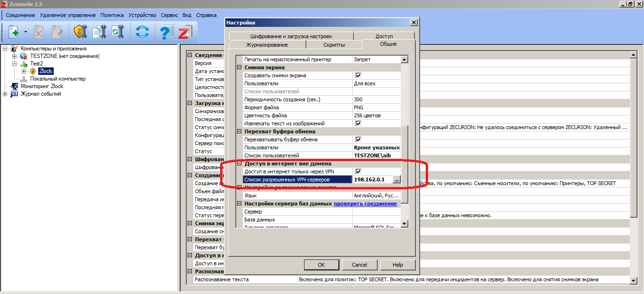The width and height of the screenshot is (644, 294).
Task: Close the Настройки dialog with X
Action: (413, 23)
